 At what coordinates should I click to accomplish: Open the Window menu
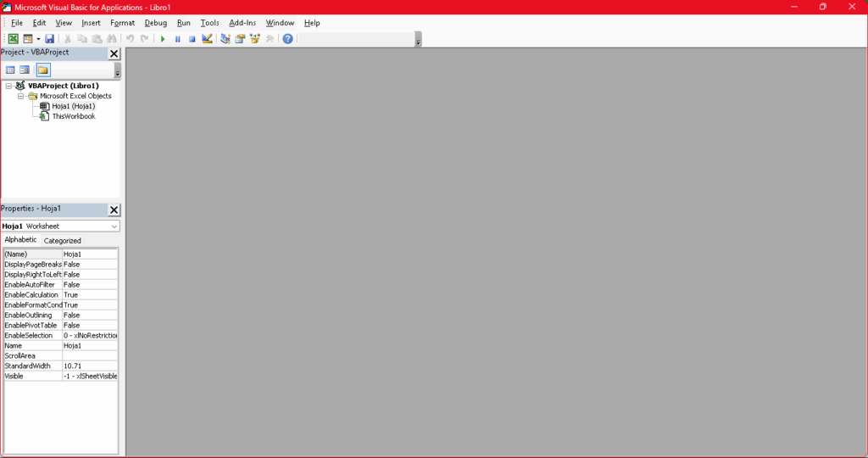click(x=280, y=23)
